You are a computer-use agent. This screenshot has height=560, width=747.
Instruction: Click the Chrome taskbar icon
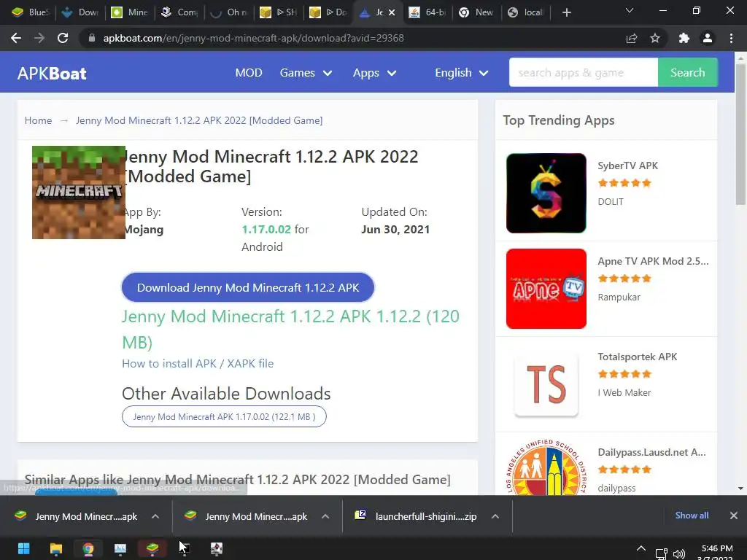(x=88, y=548)
